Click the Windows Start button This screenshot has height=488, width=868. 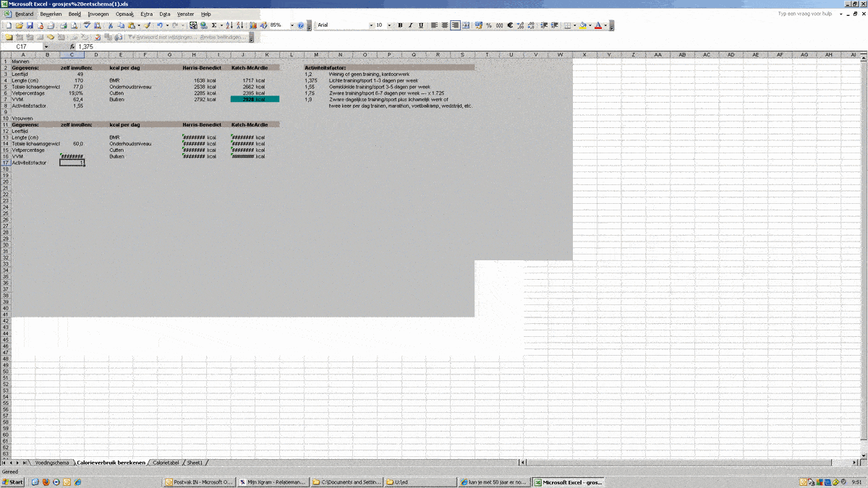click(x=13, y=482)
